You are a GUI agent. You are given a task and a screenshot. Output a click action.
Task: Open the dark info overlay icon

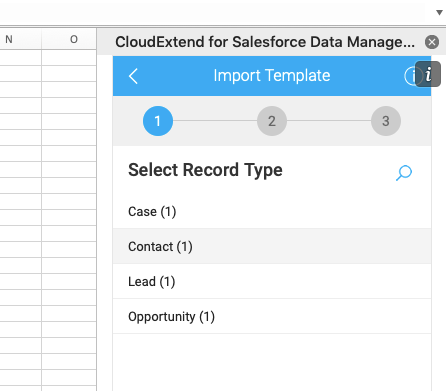click(428, 74)
